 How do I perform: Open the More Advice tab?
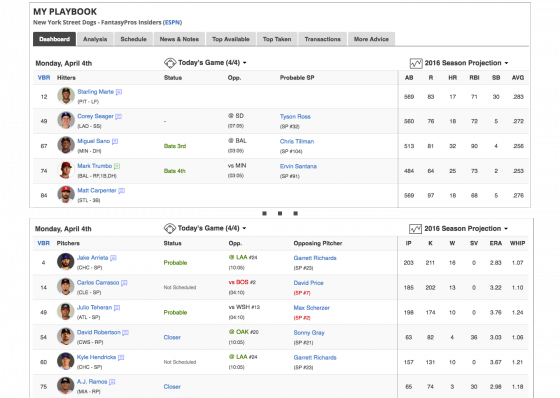click(371, 39)
